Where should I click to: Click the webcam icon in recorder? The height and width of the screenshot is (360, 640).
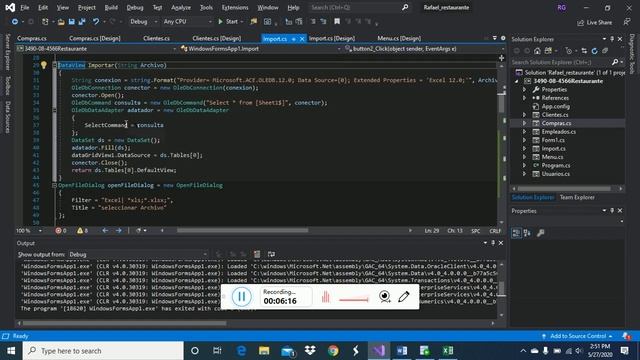click(384, 296)
